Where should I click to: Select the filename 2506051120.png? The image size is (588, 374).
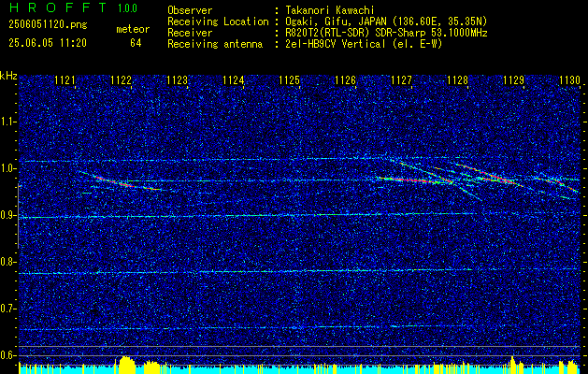(48, 24)
